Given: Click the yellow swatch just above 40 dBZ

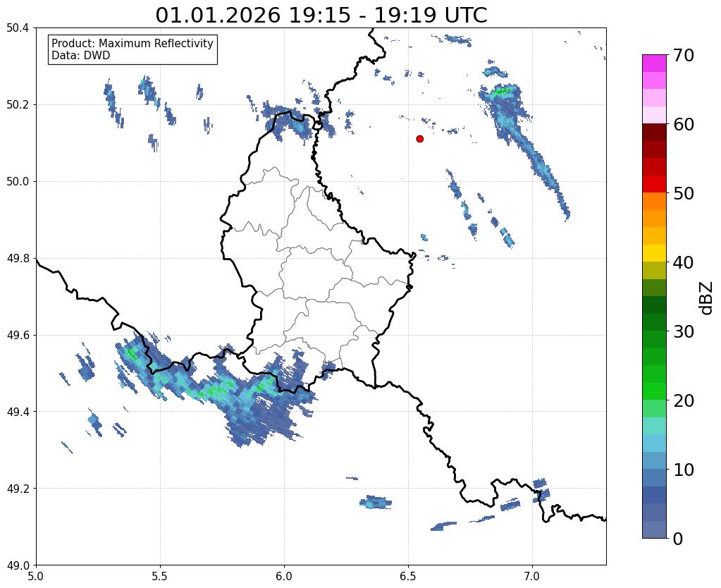Looking at the screenshot, I should tap(654, 254).
